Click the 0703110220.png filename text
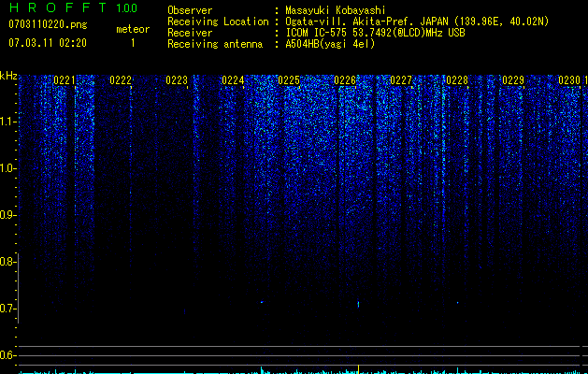The width and height of the screenshot is (588, 374). point(48,24)
